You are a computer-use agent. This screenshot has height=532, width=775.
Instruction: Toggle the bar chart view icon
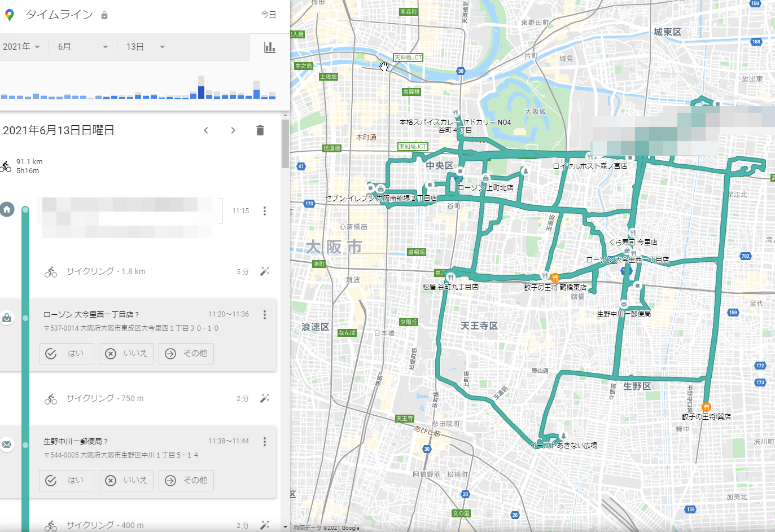270,47
